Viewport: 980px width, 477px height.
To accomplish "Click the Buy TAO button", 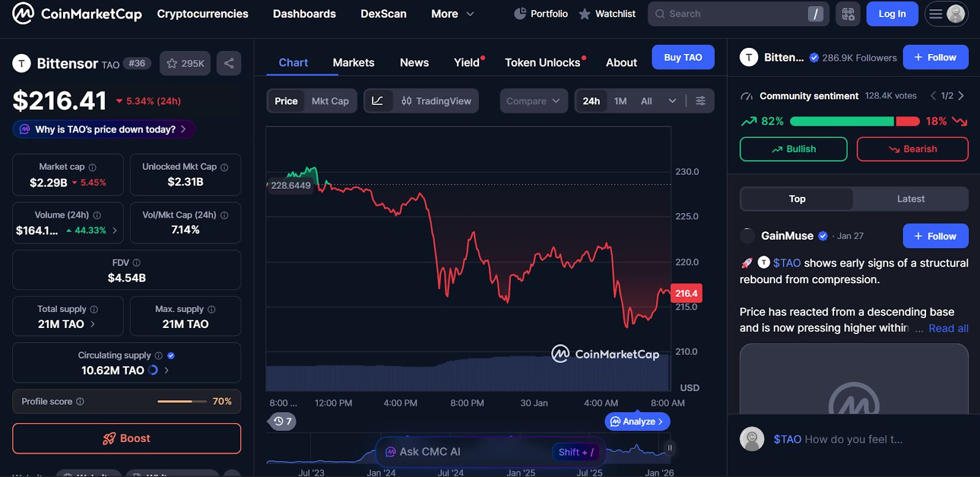I will [x=683, y=57].
